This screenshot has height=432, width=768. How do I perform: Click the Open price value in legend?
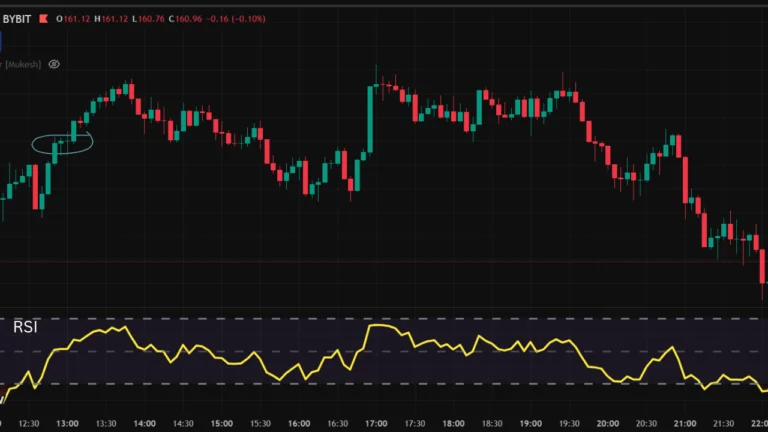tap(76, 19)
